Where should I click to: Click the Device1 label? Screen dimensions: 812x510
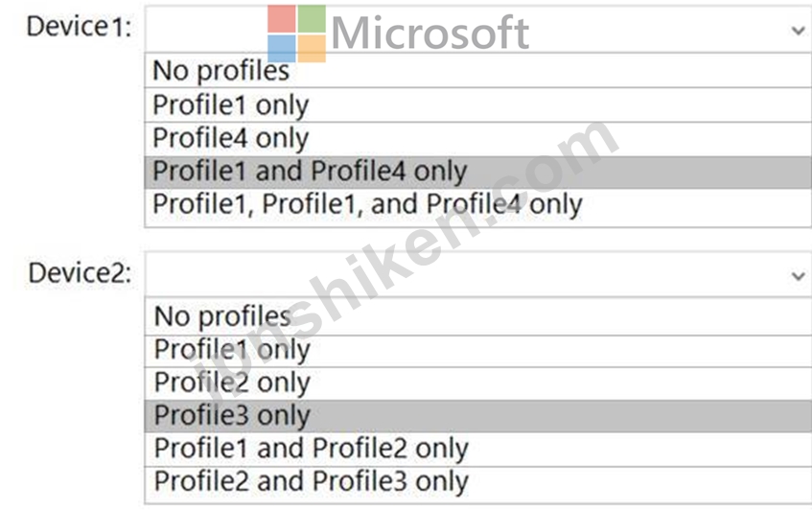tap(79, 27)
